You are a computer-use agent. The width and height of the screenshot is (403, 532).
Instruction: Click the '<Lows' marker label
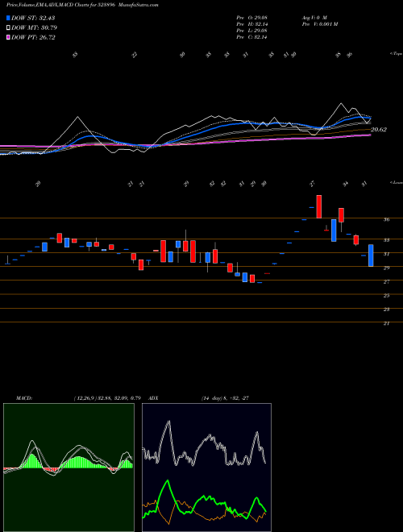tap(396, 182)
